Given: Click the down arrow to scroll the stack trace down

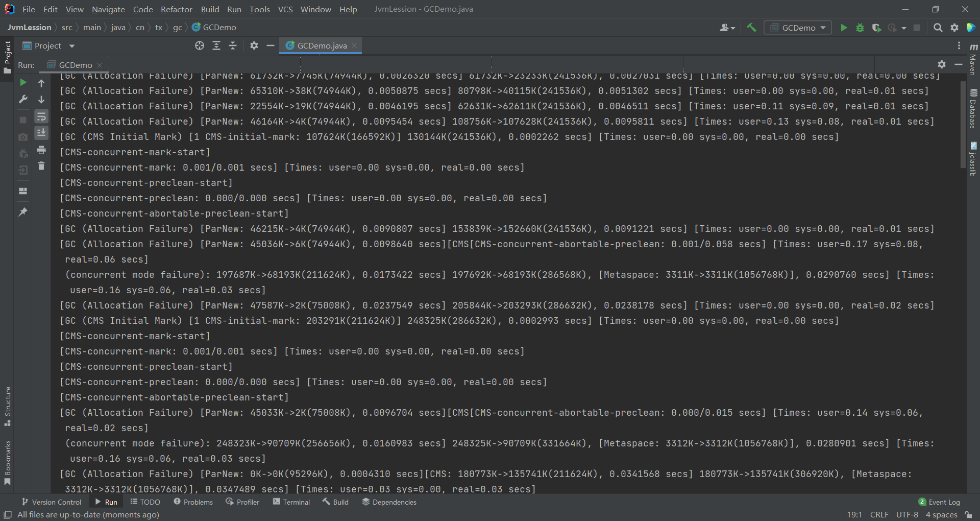Looking at the screenshot, I should click(41, 100).
